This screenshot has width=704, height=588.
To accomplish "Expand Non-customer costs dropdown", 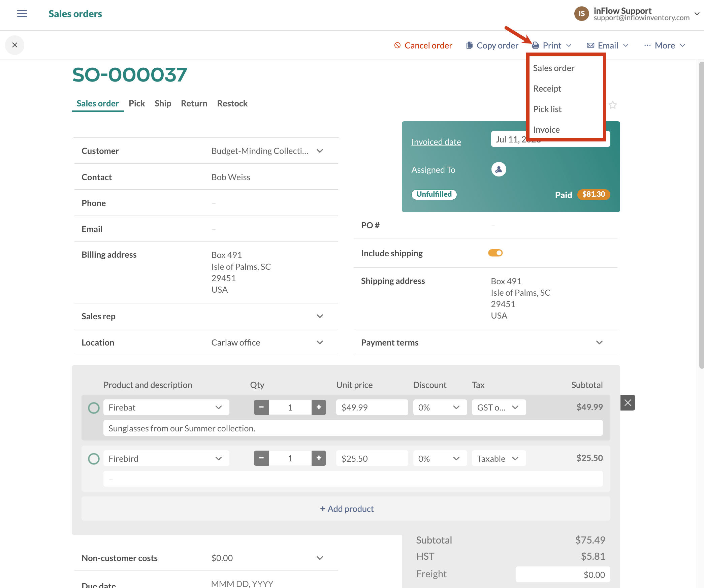I will (x=320, y=558).
